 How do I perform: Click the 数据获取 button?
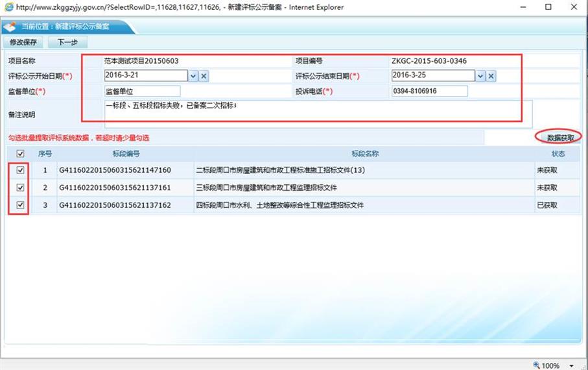560,138
